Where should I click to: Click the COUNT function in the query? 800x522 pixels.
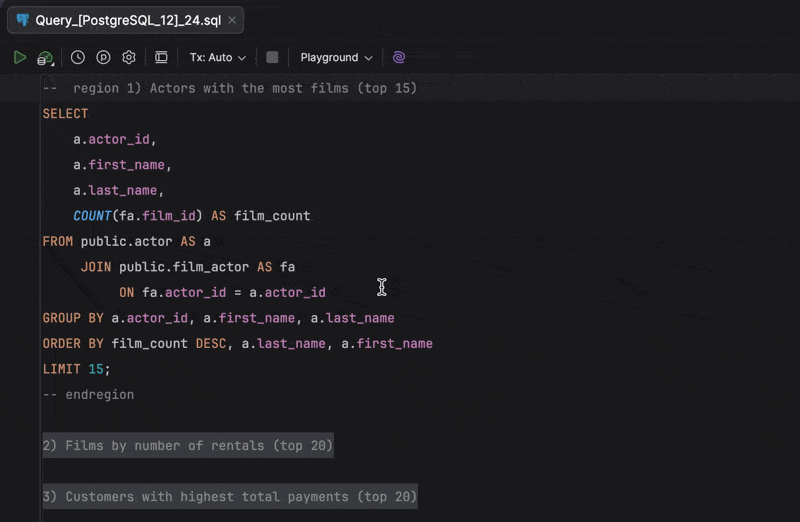[92, 216]
